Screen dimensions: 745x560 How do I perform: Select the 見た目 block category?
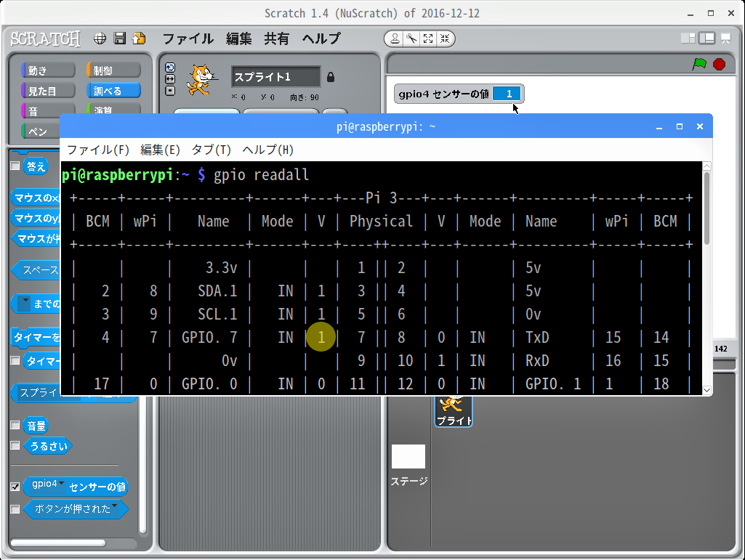point(48,90)
